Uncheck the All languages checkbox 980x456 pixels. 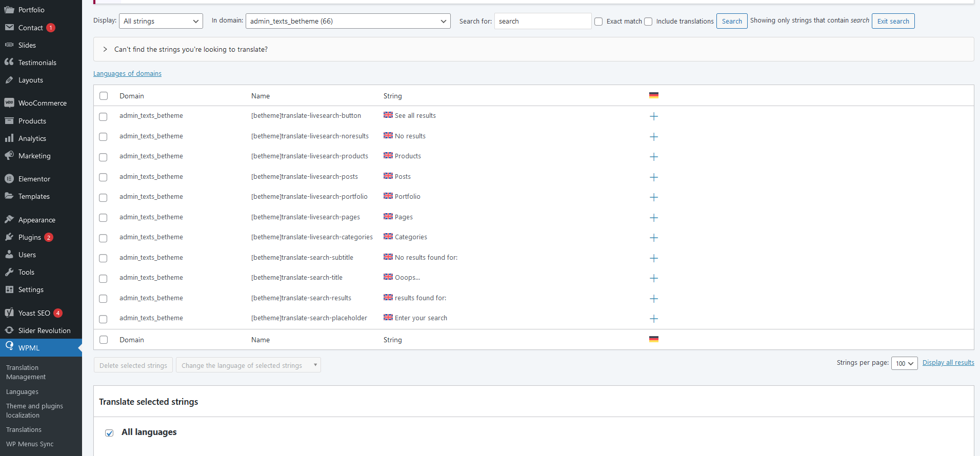(109, 433)
